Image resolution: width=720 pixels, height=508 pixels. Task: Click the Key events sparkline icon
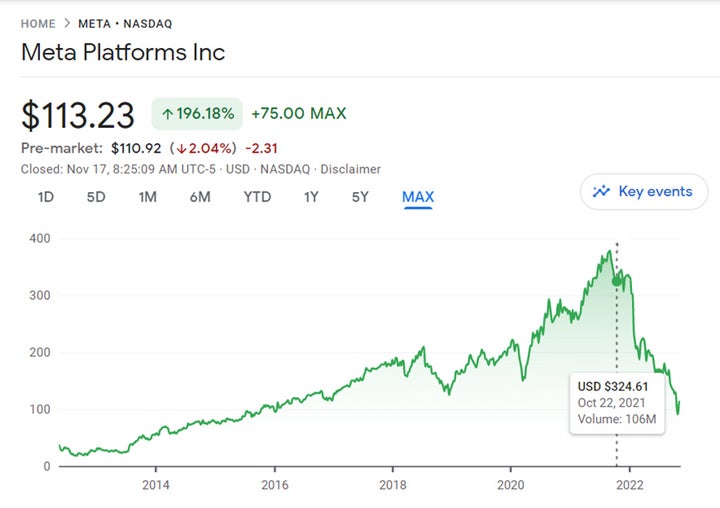(601, 191)
